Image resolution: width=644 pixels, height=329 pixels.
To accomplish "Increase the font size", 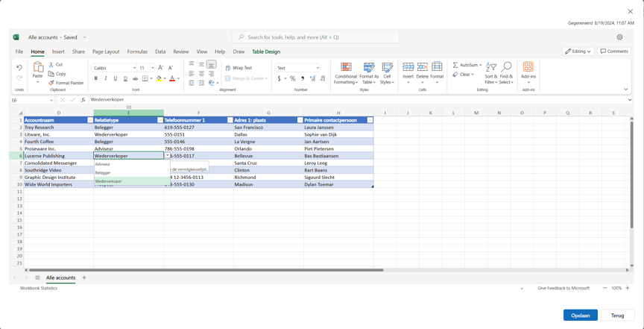I will pyautogui.click(x=160, y=68).
